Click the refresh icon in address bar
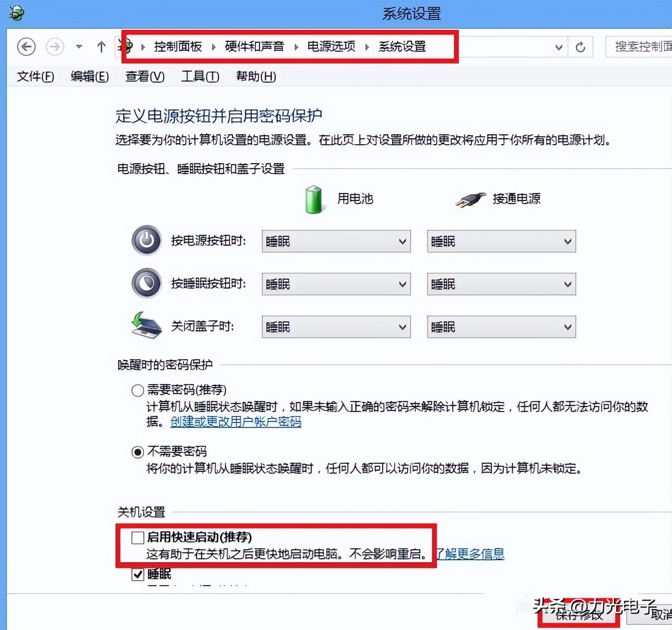Viewport: 672px width, 630px height. coord(580,46)
